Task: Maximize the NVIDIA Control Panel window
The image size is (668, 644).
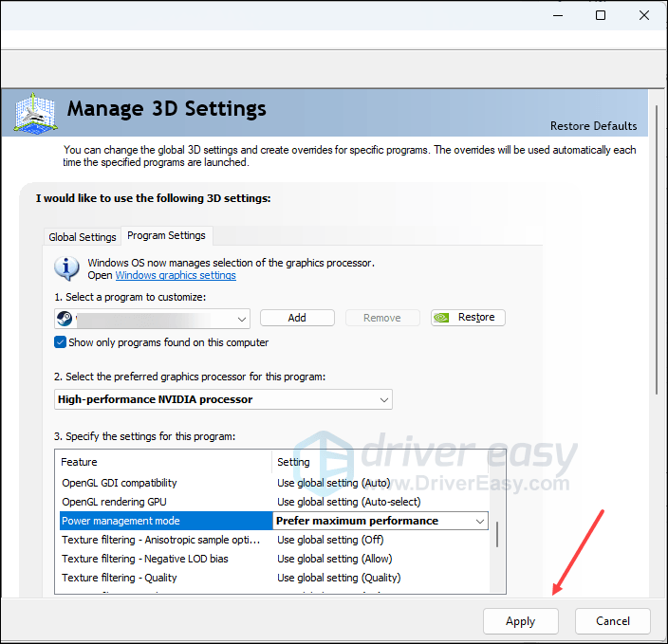Action: 601,15
